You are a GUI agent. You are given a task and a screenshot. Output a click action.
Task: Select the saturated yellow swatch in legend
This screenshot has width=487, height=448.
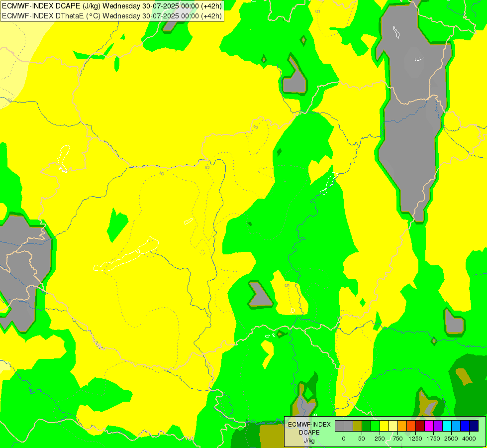(x=384, y=426)
